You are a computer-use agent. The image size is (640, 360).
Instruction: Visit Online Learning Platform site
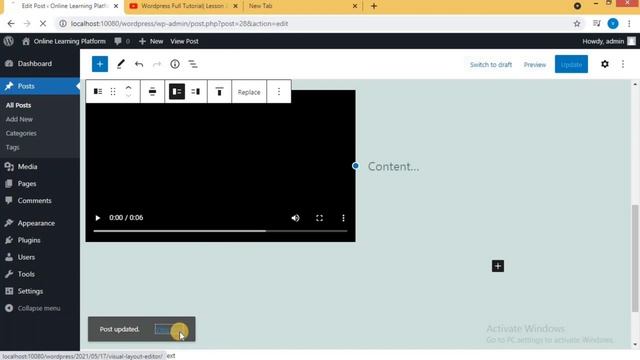[x=64, y=41]
